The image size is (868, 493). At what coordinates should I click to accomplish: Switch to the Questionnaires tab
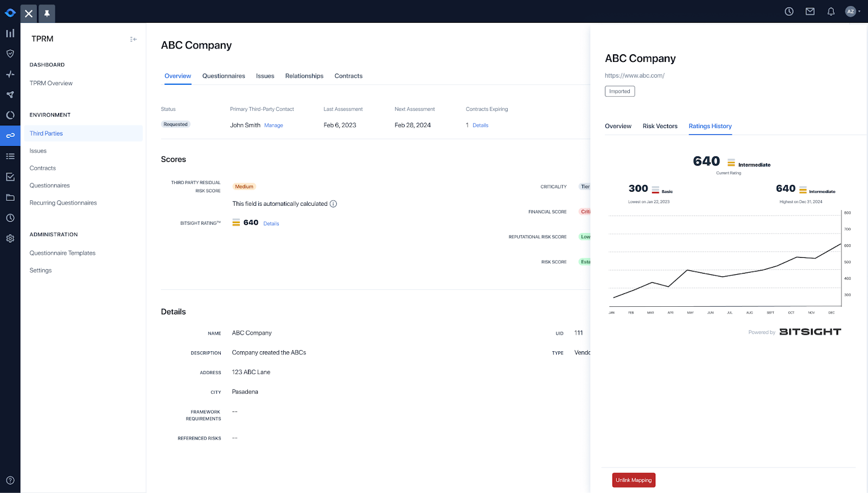point(224,76)
